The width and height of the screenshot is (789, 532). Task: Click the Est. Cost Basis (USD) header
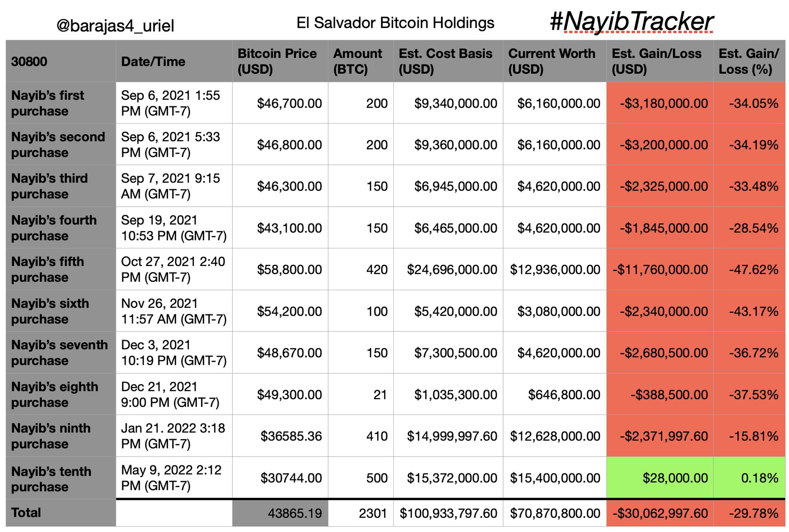pos(446,61)
